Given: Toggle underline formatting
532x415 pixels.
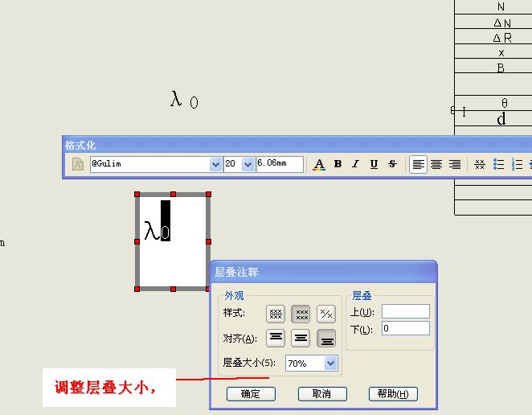Looking at the screenshot, I should pos(374,164).
